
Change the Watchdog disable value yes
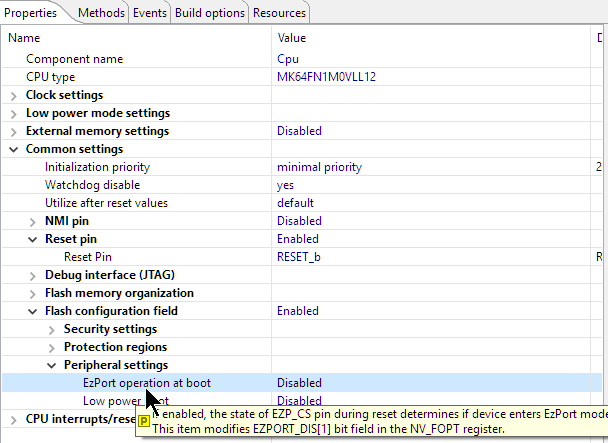point(285,185)
